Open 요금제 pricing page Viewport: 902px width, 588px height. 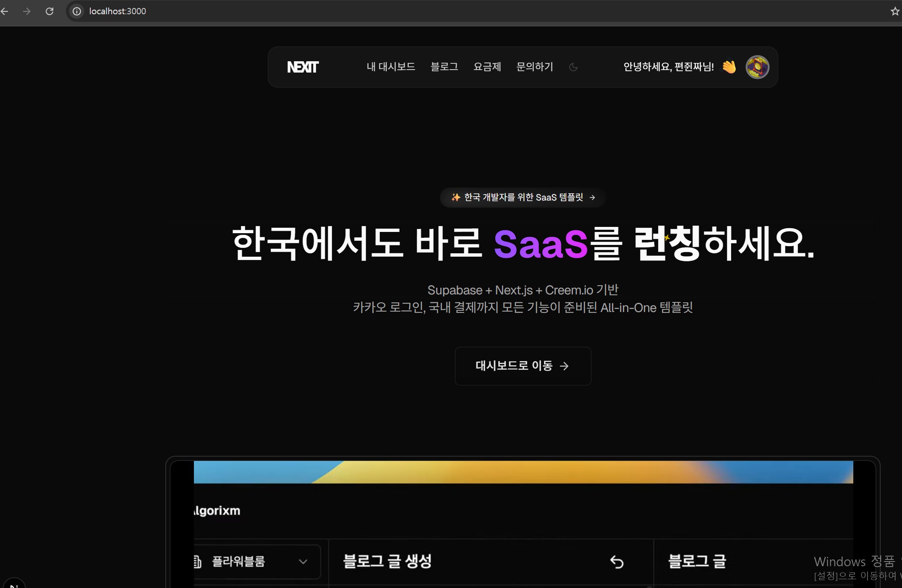point(487,67)
